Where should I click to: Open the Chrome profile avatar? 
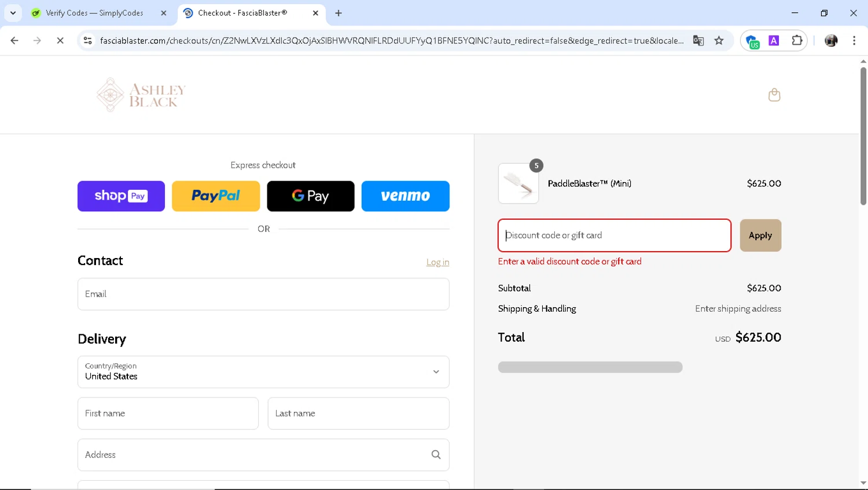click(x=831, y=40)
